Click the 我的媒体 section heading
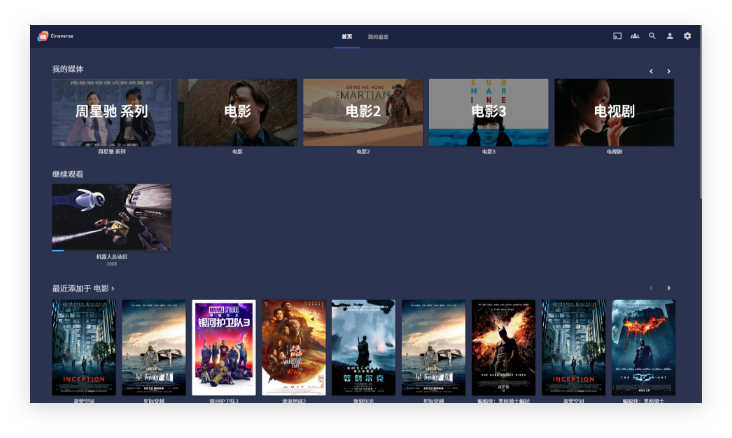 click(68, 69)
